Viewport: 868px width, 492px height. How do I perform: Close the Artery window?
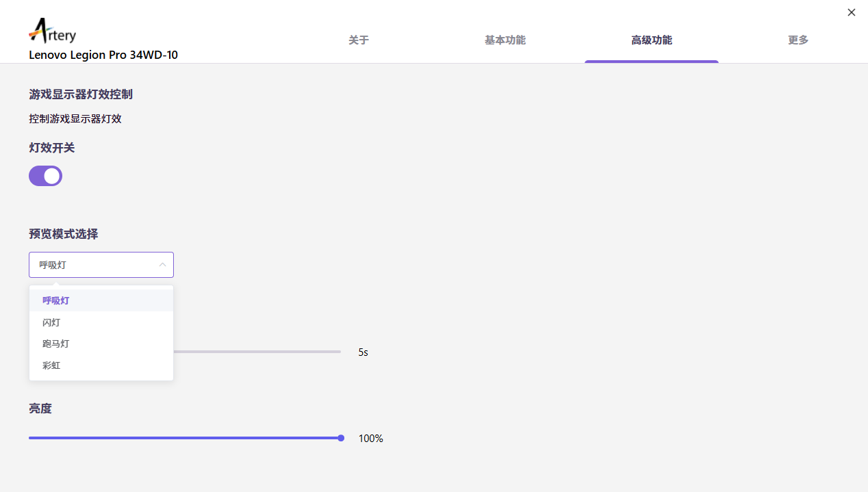[x=852, y=12]
